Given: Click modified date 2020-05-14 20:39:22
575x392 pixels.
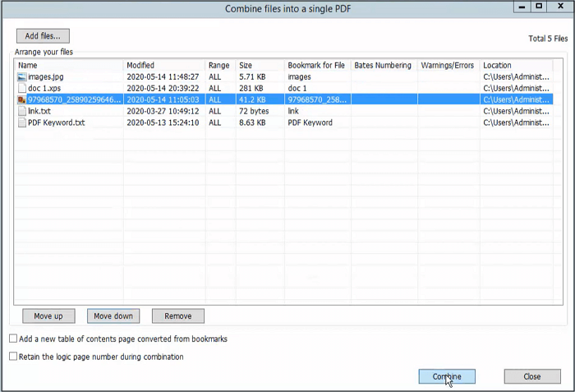Looking at the screenshot, I should [163, 88].
